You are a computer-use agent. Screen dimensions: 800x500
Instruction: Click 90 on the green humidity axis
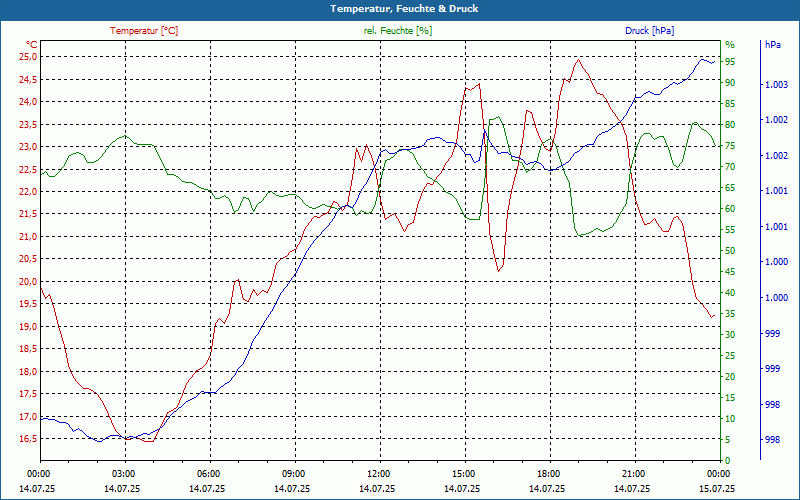coord(730,83)
